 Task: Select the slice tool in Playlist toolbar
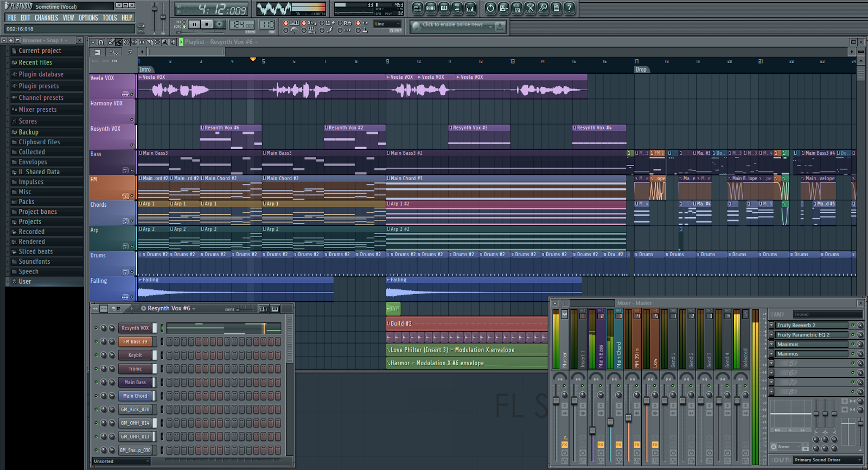150,42
